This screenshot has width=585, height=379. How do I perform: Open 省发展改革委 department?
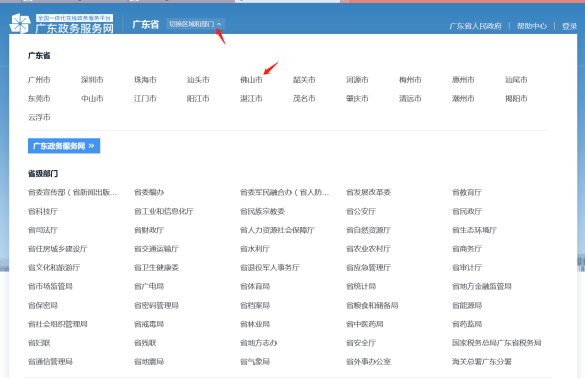[368, 192]
